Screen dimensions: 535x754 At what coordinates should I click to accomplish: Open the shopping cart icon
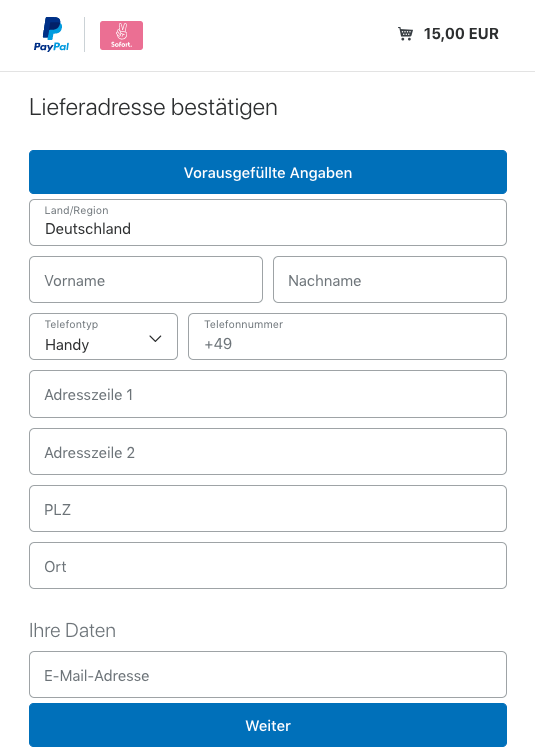[405, 34]
